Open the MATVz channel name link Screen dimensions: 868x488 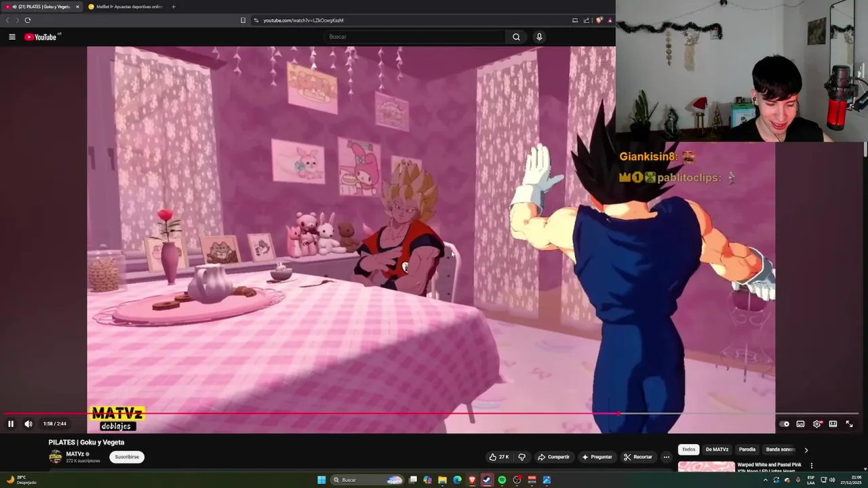pyautogui.click(x=75, y=453)
